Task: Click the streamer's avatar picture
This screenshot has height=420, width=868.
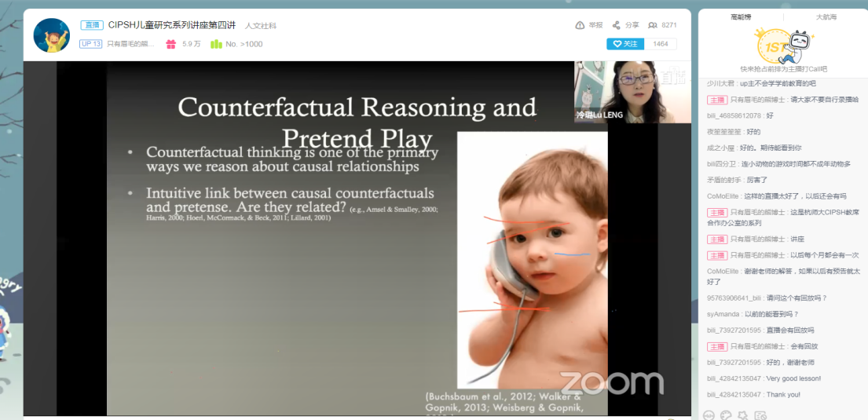Action: 52,35
